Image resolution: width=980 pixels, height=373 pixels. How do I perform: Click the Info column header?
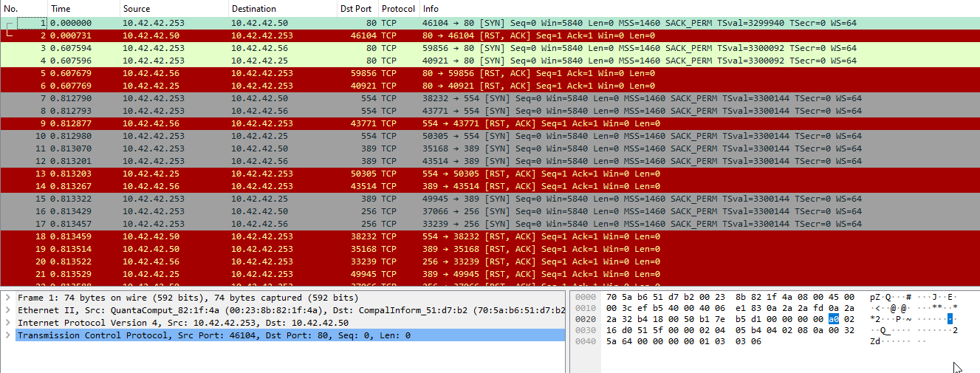699,9
